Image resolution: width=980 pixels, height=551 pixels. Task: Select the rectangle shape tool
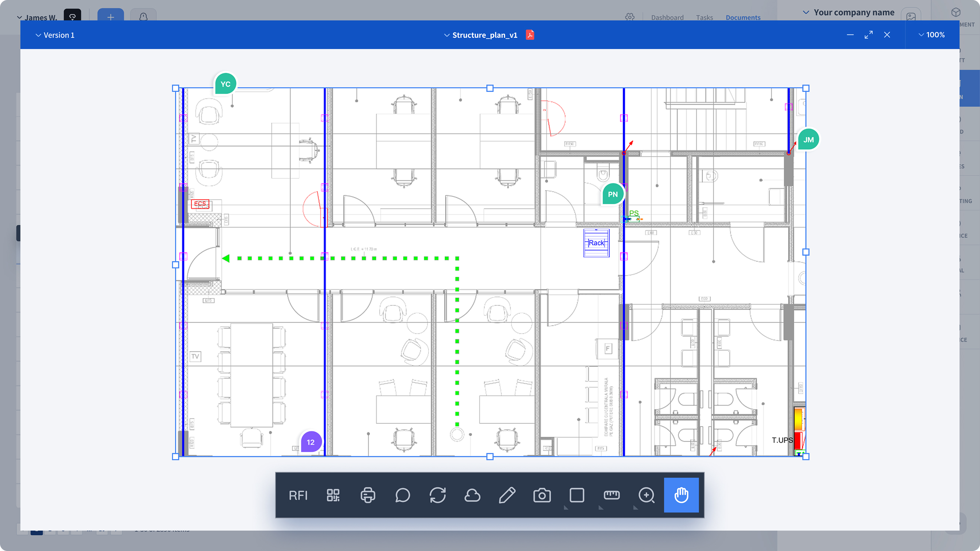tap(577, 495)
